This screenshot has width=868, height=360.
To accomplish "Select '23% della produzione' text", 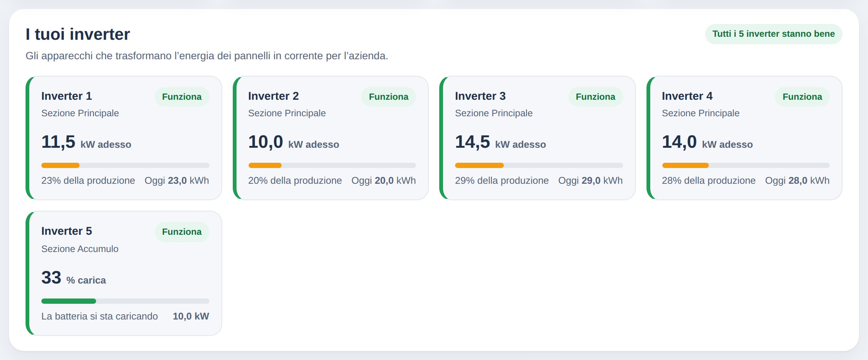I will [88, 180].
